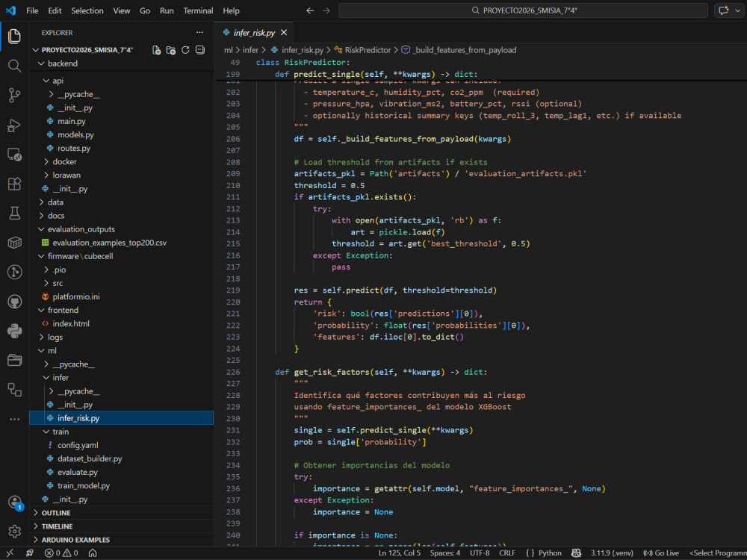
Task: Open the Terminal menu
Action: [198, 10]
